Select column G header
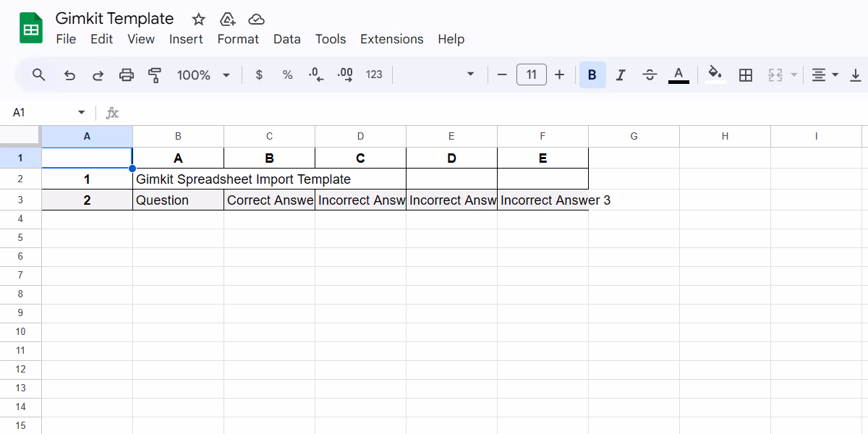This screenshot has width=868, height=434. 634,136
